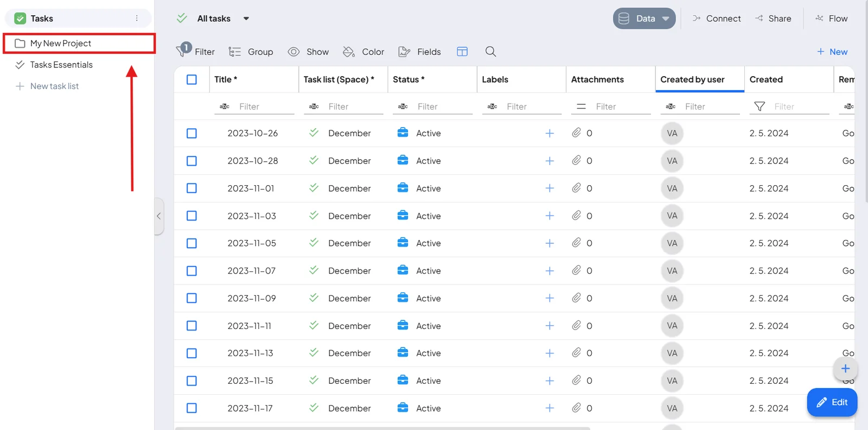Image resolution: width=868 pixels, height=430 pixels.
Task: Add label to 2023-10-26 row
Action: coord(550,133)
